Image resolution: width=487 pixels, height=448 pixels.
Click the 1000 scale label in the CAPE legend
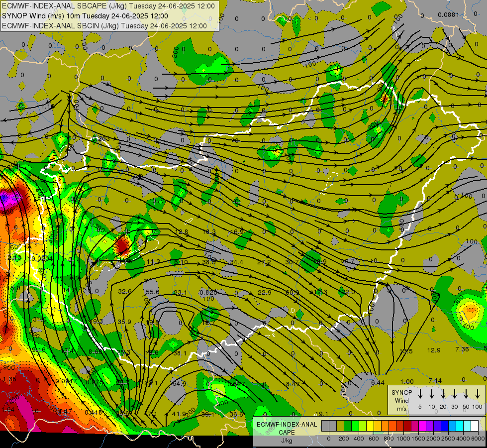pyautogui.click(x=403, y=439)
